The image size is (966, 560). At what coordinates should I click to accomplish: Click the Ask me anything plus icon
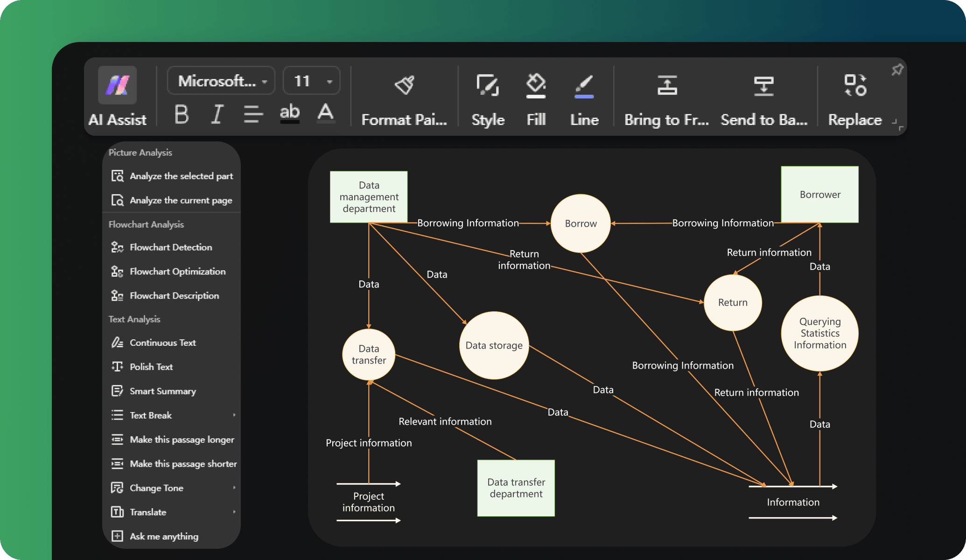117,536
